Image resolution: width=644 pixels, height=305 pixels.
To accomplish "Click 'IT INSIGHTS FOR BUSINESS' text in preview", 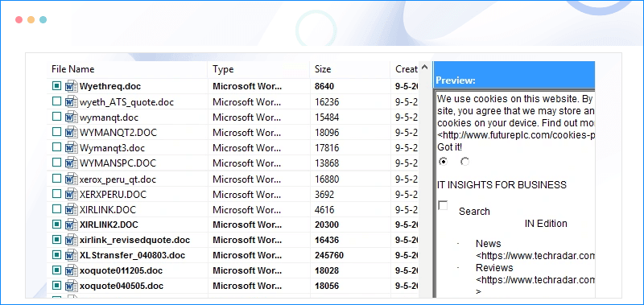I will 502,185.
